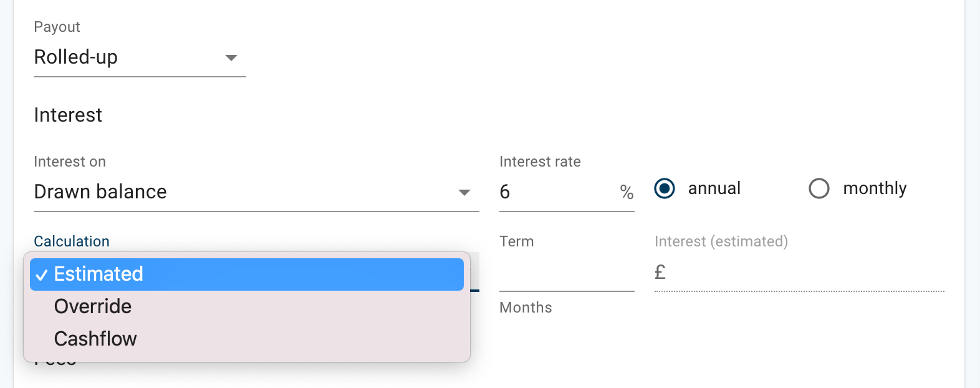Click the checkmark beside Estimated
Image resolution: width=980 pixels, height=388 pixels.
coord(41,274)
